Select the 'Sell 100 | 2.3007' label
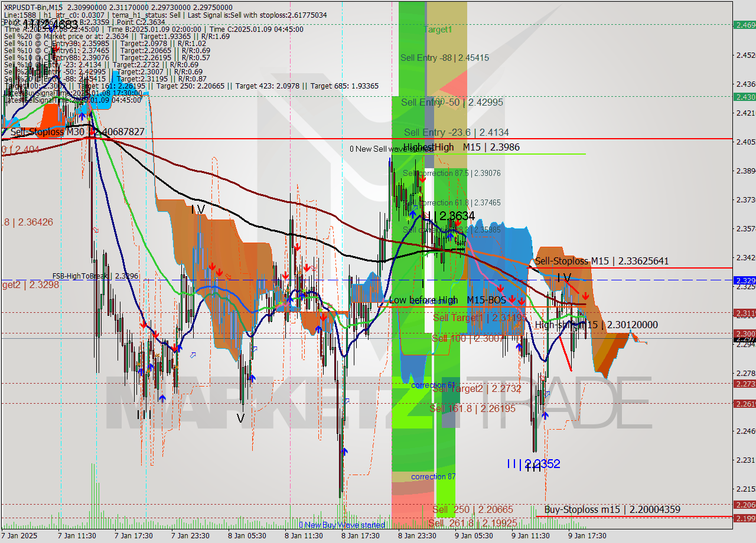Screen dimensions: 756x543 [x=469, y=339]
